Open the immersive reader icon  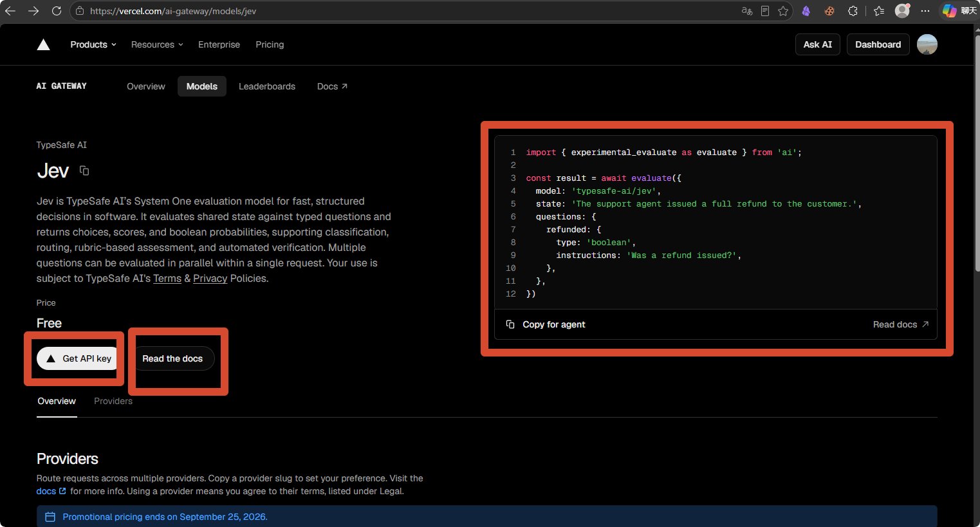(x=765, y=11)
